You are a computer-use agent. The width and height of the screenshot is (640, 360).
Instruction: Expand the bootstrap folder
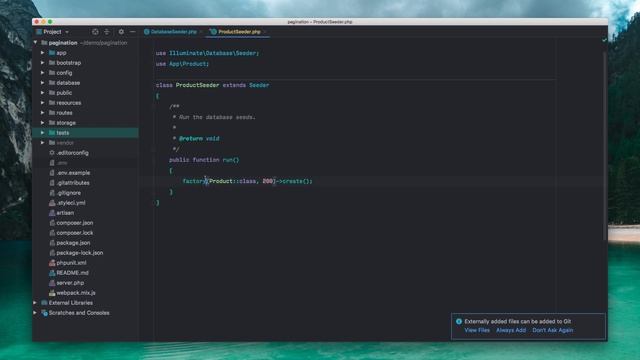pos(42,63)
